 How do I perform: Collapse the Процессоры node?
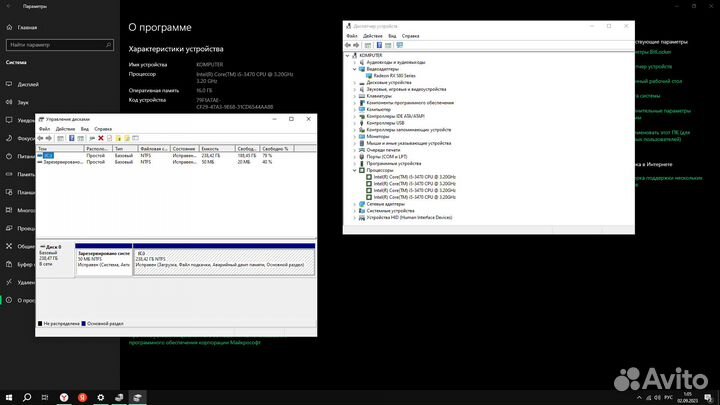click(354, 170)
